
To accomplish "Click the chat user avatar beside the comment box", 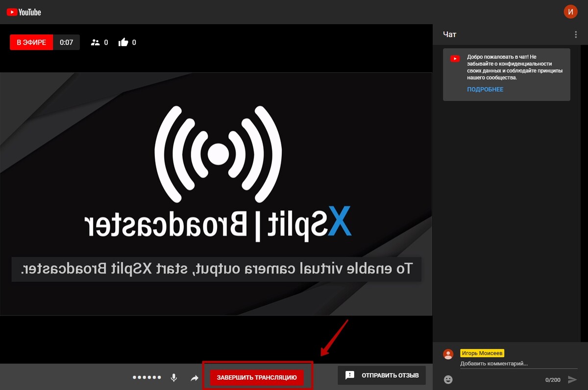I will coord(448,354).
